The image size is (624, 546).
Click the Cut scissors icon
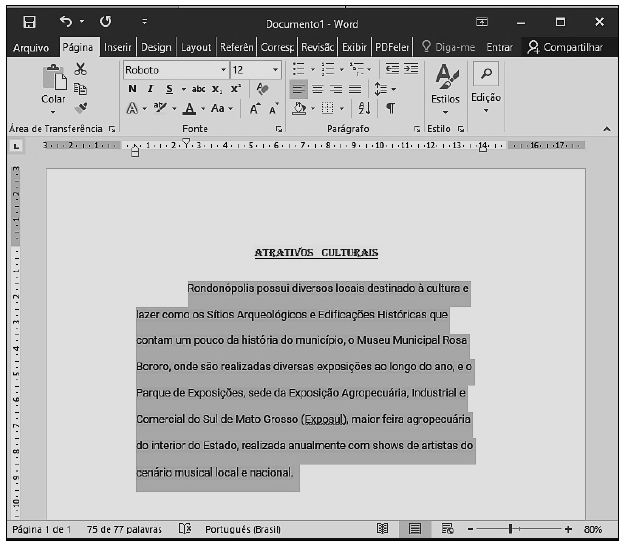pyautogui.click(x=81, y=69)
